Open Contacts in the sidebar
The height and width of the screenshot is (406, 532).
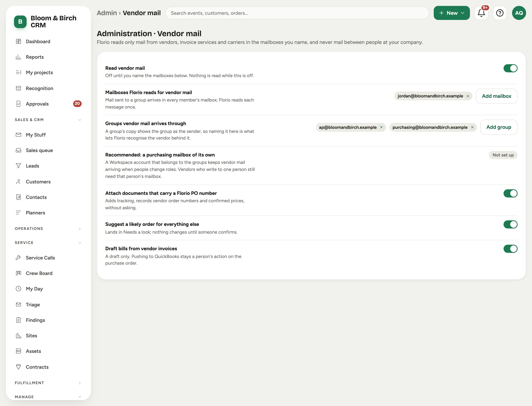(x=48, y=197)
